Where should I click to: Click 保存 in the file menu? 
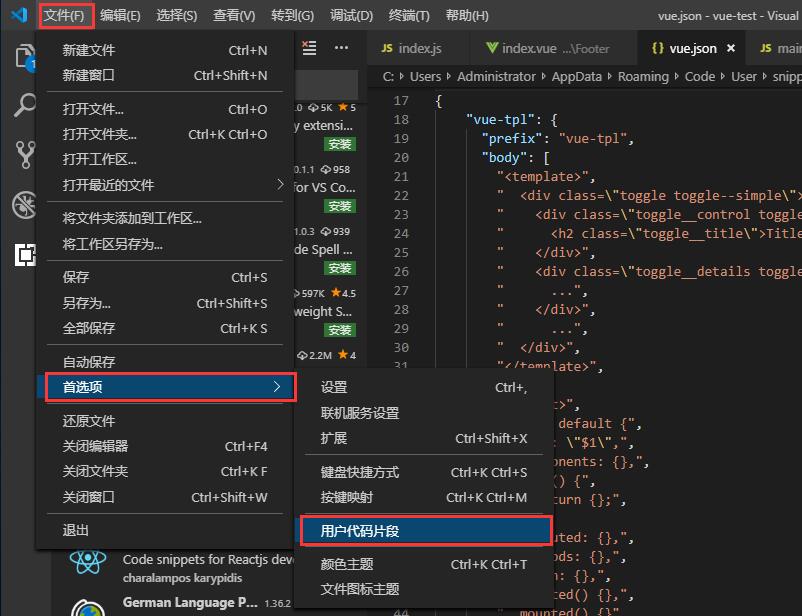[165, 277]
